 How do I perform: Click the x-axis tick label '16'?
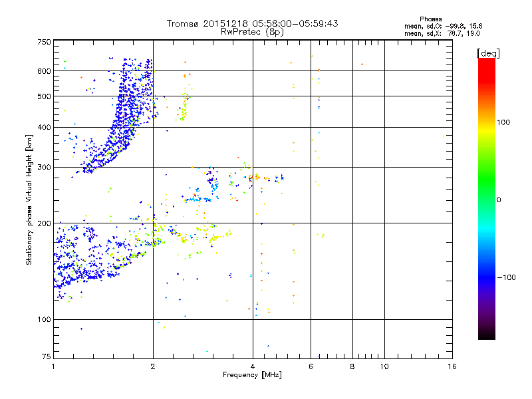452,366
